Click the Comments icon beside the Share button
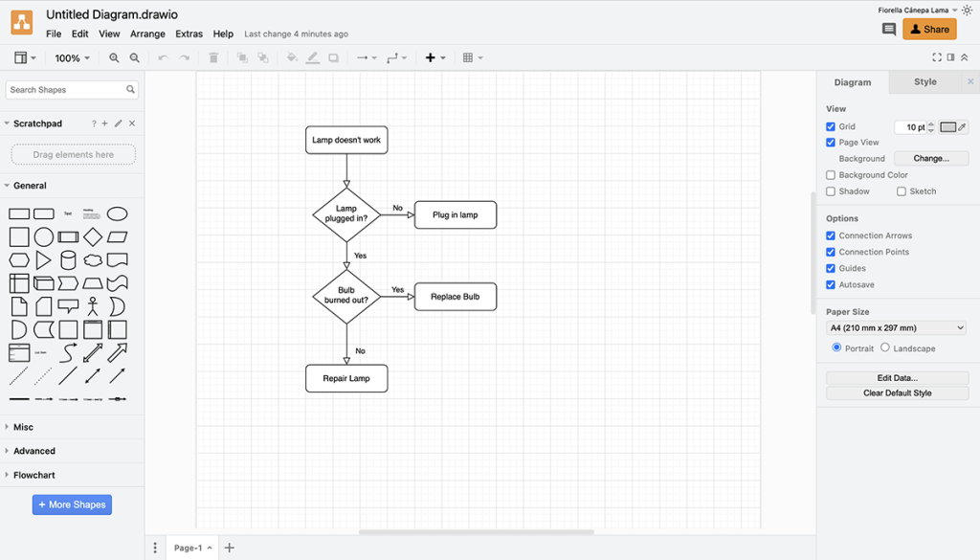 point(890,30)
